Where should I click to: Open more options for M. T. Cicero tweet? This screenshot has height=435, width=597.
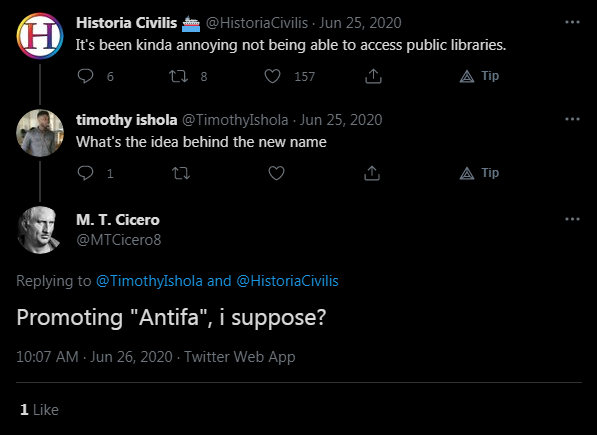tap(572, 219)
